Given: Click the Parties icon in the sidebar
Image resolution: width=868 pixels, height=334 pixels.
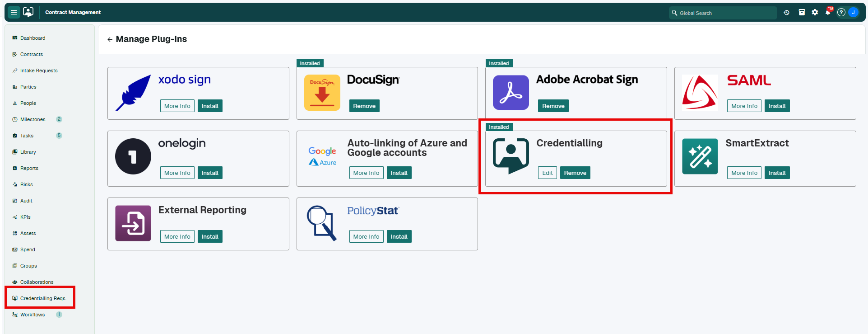Looking at the screenshot, I should click(x=15, y=87).
